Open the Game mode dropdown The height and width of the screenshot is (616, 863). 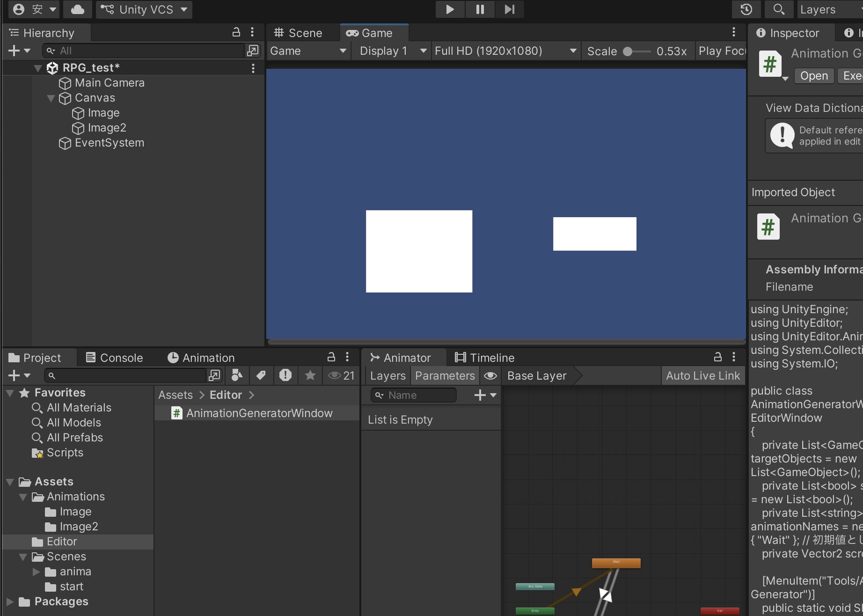[x=308, y=51]
